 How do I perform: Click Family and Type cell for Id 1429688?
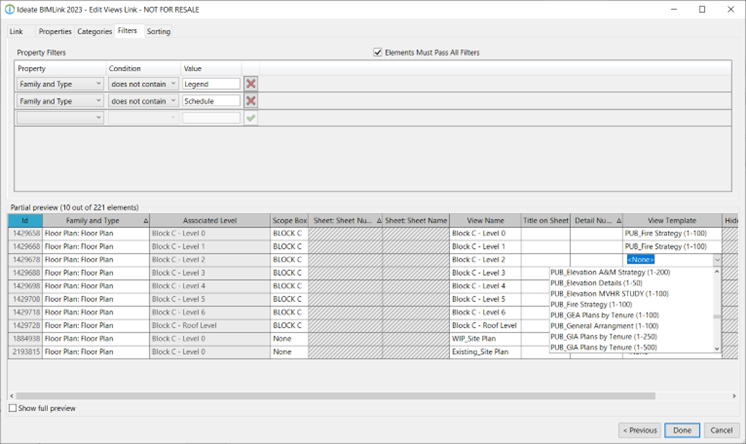96,273
